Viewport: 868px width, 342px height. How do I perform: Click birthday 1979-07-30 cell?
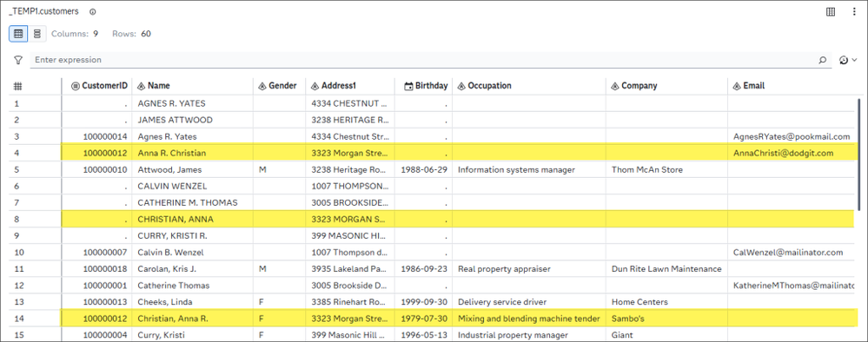coord(424,319)
